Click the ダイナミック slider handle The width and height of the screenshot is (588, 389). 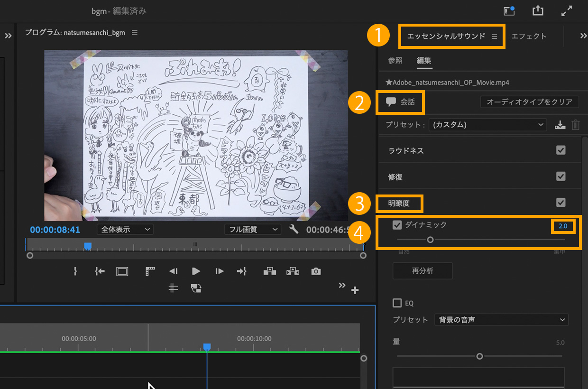(x=430, y=240)
